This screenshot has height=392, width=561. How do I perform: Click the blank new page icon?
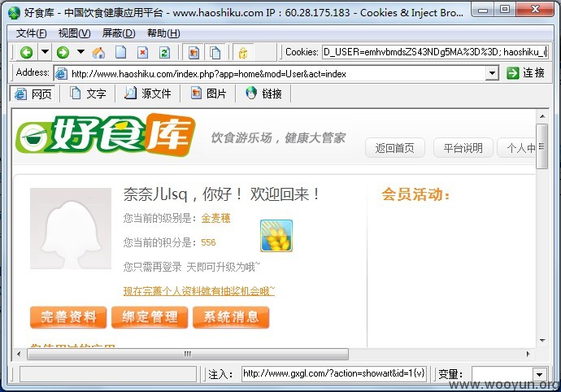[120, 52]
